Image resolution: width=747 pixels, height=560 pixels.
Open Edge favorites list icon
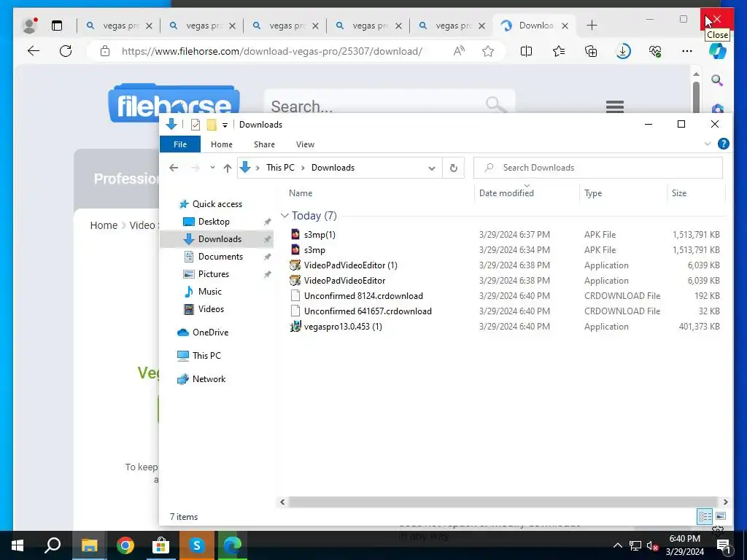[x=559, y=51]
